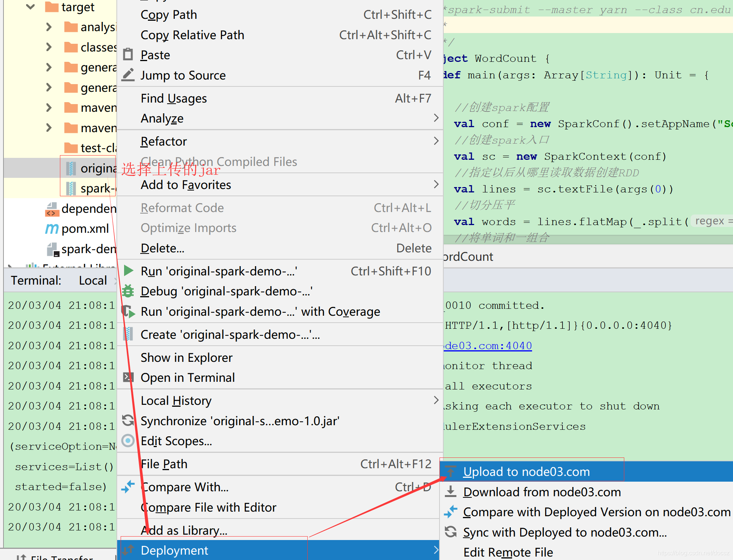The image size is (733, 560).
Task: Expand the second generated folder node
Action: click(49, 88)
